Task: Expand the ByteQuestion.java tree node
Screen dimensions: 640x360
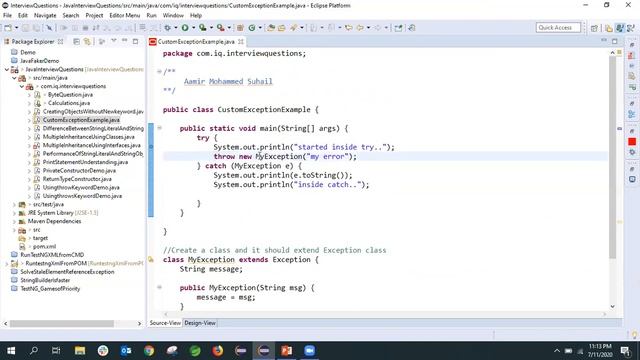Action: tap(29, 95)
